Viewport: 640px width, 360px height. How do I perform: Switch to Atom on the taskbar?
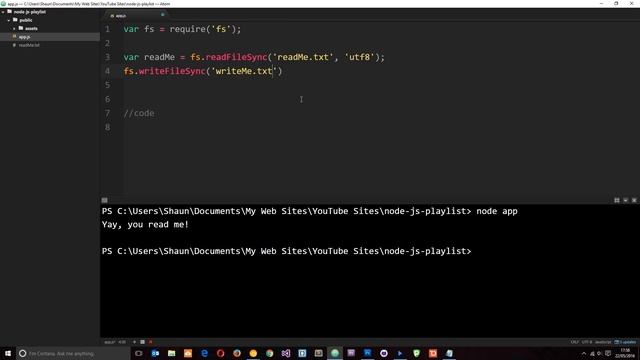tap(335, 353)
